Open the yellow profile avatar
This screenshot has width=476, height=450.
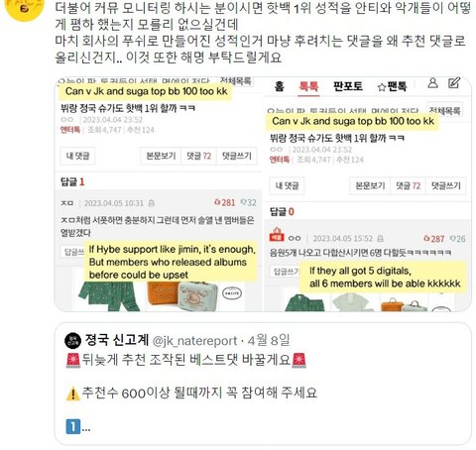(24, 8)
